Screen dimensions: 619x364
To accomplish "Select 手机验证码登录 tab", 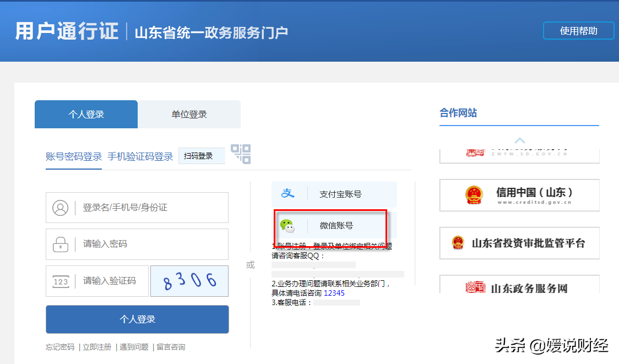I will pos(140,157).
